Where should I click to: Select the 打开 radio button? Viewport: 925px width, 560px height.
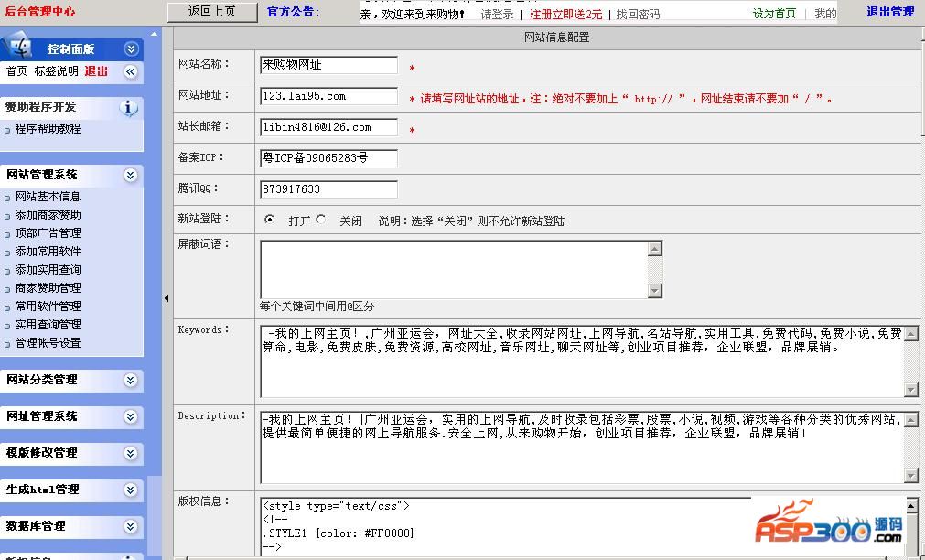tap(269, 220)
